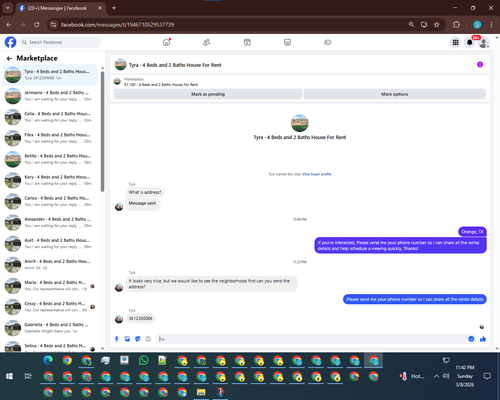Open the emoji picker in message box
The image size is (500, 400).
tap(471, 339)
